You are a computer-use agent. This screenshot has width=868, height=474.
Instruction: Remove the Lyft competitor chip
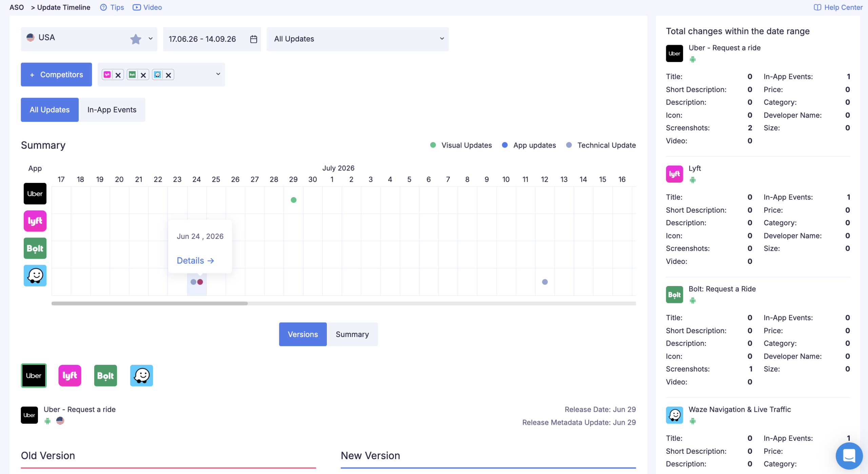click(x=118, y=75)
